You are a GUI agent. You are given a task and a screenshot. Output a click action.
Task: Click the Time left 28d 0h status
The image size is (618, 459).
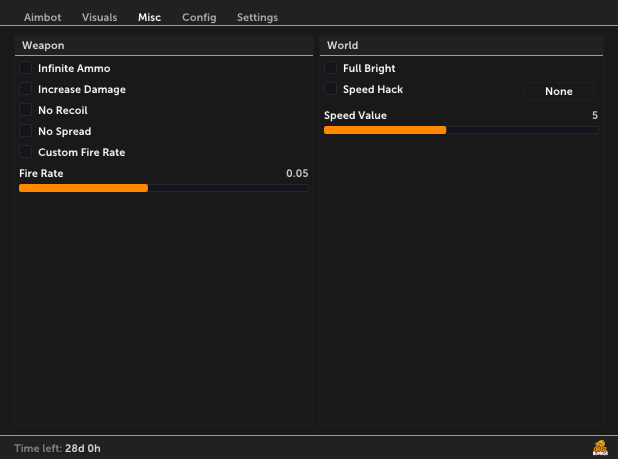coord(58,448)
